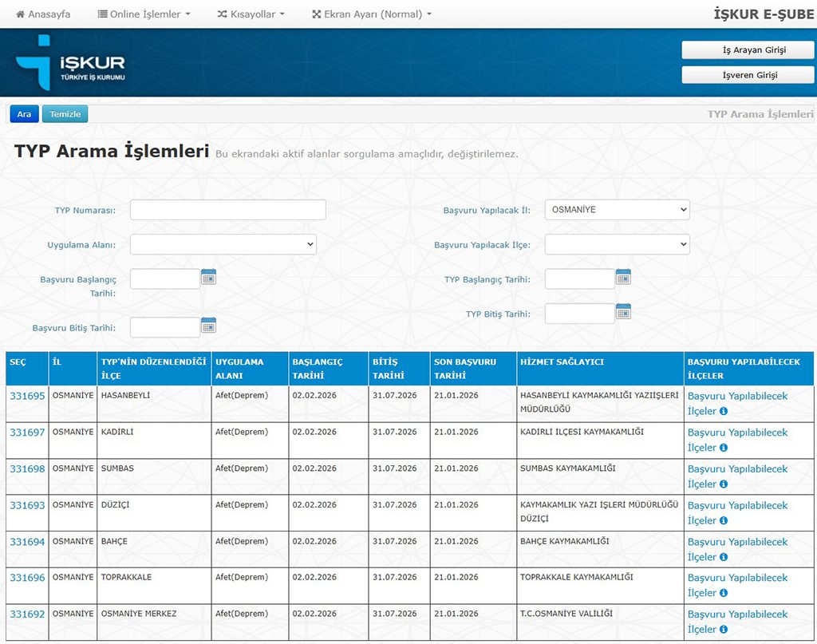Viewport: 817px width, 644px height.
Task: Open calendar picker for Başvuru Bitiş Tarihi
Action: 208,325
